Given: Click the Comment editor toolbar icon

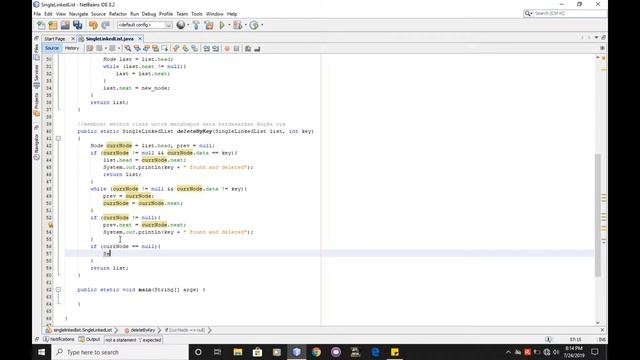Looking at the screenshot, I should tap(248, 49).
